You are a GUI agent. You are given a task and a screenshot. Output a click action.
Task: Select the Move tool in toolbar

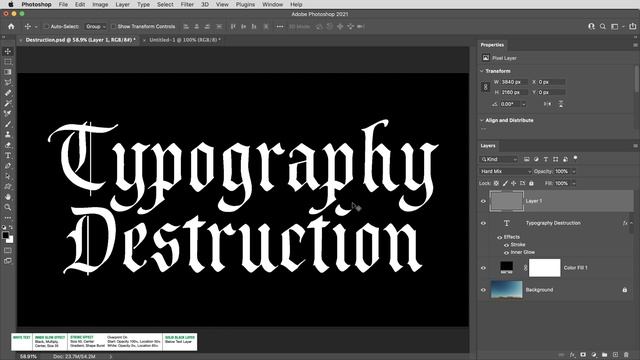(8, 51)
